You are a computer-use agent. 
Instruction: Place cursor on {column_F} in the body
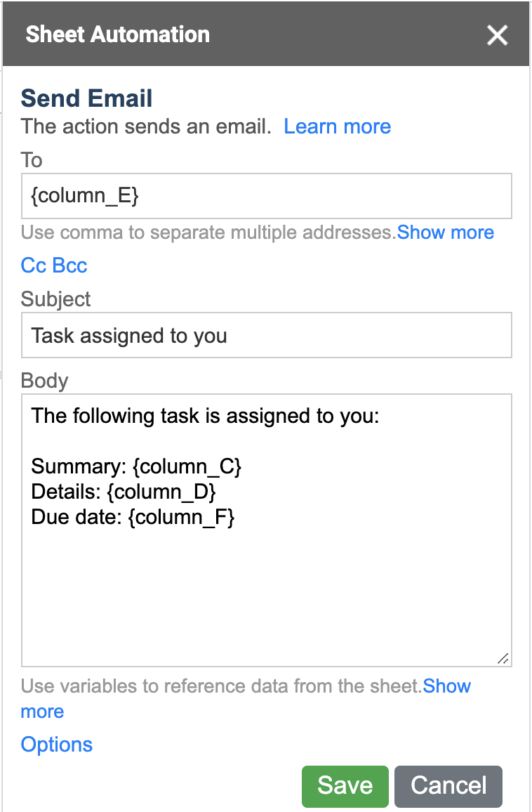click(181, 518)
